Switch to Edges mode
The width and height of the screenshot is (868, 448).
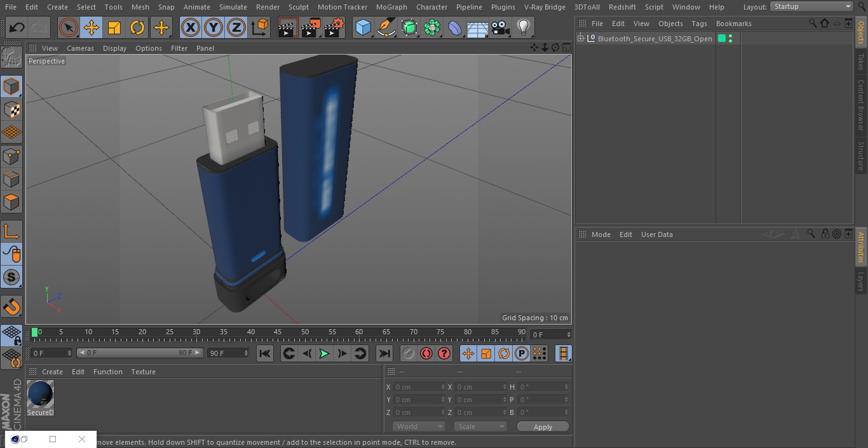pyautogui.click(x=11, y=179)
